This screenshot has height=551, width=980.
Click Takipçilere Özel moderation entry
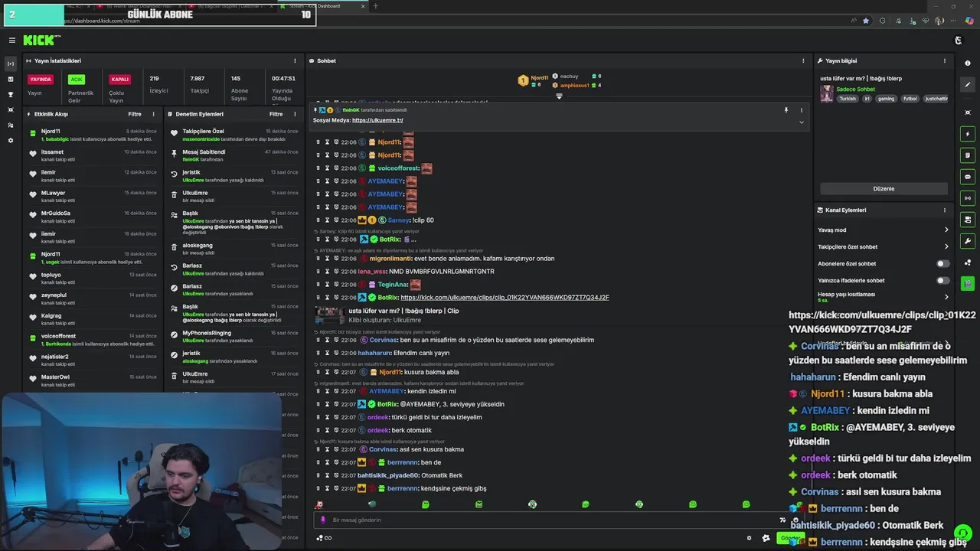tap(234, 135)
